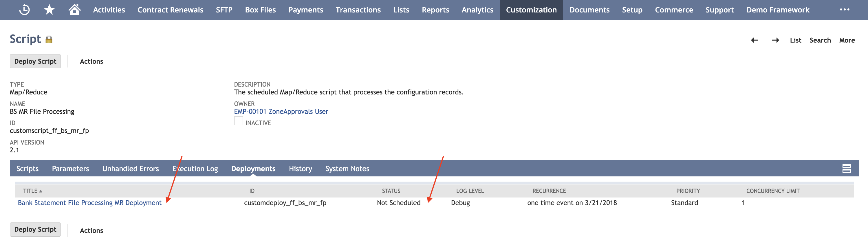
Task: Click the Map/Reduce type value
Action: click(x=28, y=92)
